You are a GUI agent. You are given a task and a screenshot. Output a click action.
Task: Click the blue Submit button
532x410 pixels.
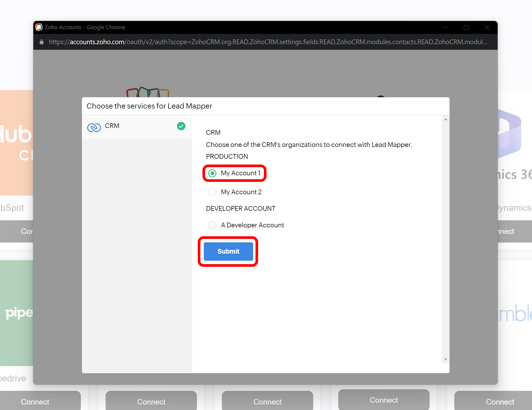(x=228, y=252)
